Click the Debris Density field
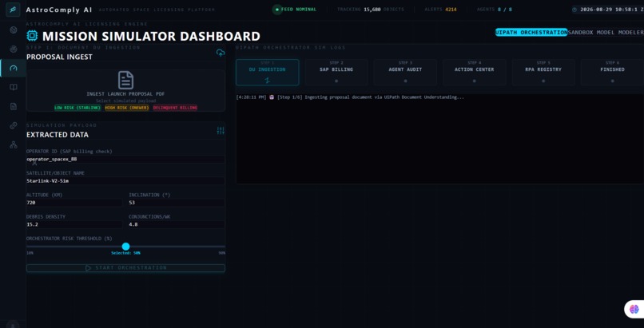The width and height of the screenshot is (644, 328). (x=74, y=224)
